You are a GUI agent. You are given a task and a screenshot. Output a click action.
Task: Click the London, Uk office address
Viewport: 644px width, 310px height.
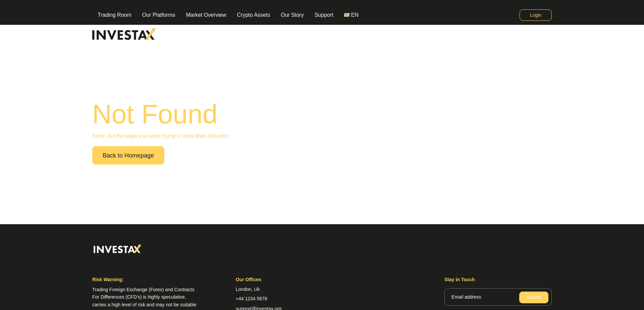[248, 289]
